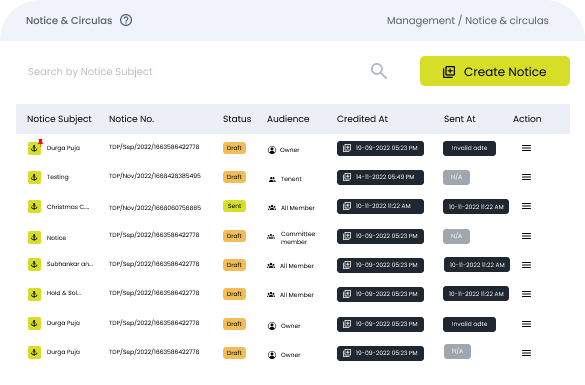Click the 14-11-2022 05:49 PM created date

[380, 177]
